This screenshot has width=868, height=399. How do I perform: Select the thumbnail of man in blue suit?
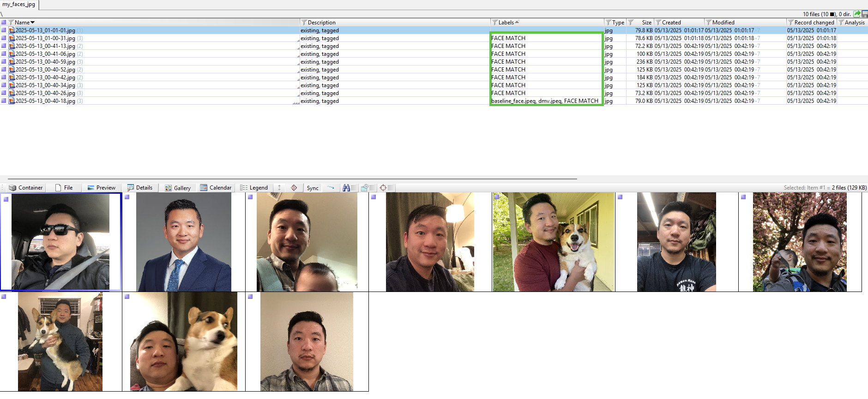click(184, 242)
